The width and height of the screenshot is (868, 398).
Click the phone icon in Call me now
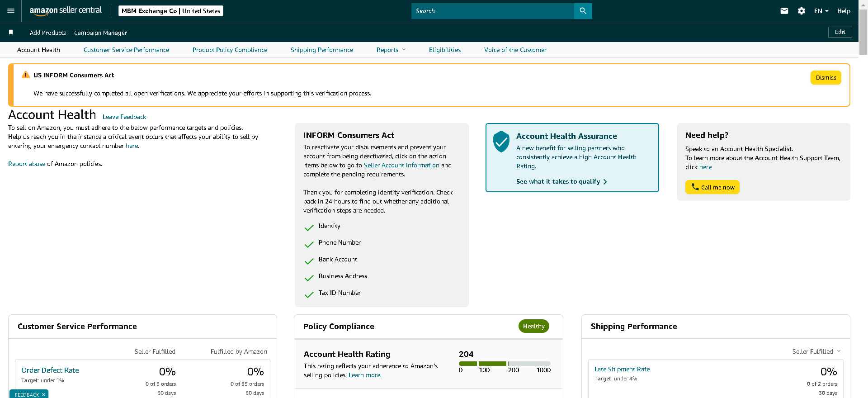pos(695,187)
